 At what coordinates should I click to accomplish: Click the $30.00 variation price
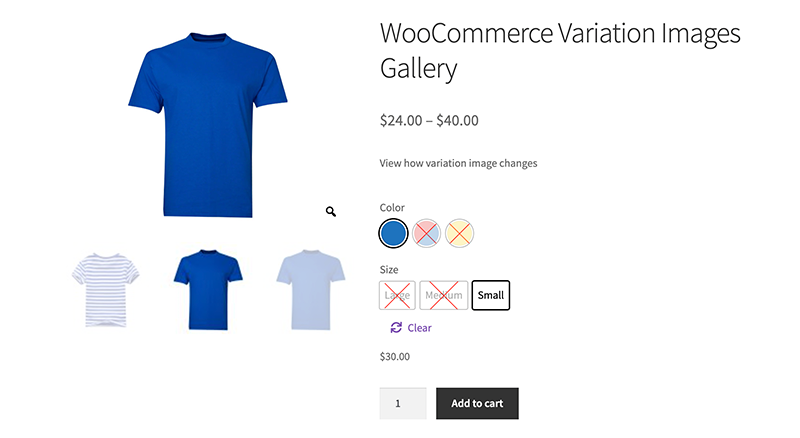click(394, 356)
